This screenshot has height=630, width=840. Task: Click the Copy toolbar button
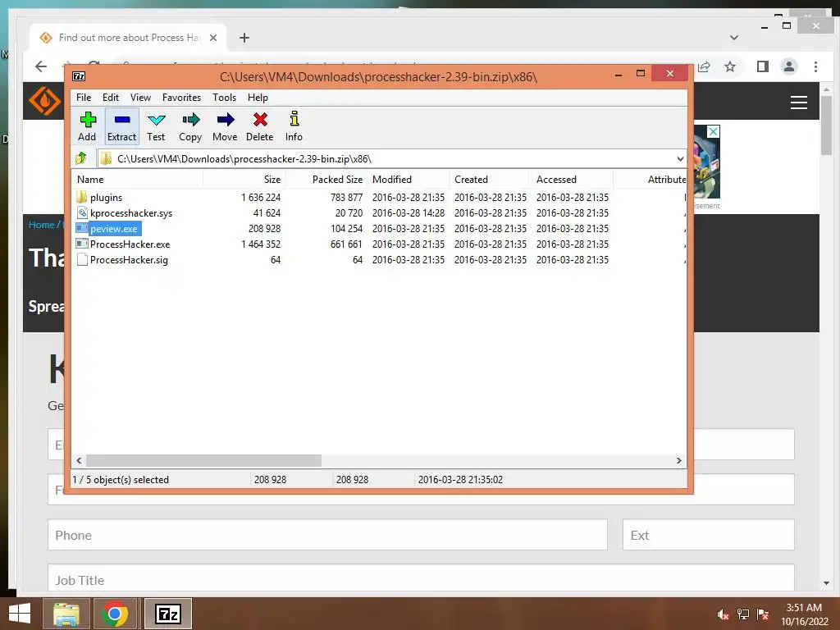pyautogui.click(x=190, y=126)
